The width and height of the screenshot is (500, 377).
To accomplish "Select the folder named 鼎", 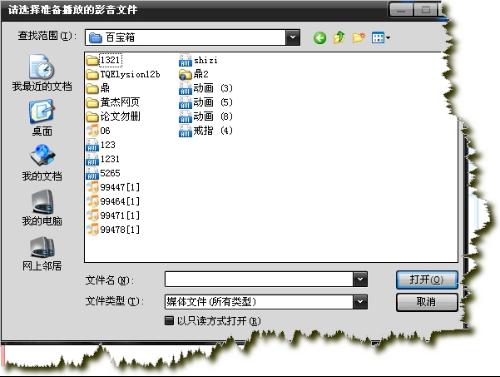I will tap(98, 88).
